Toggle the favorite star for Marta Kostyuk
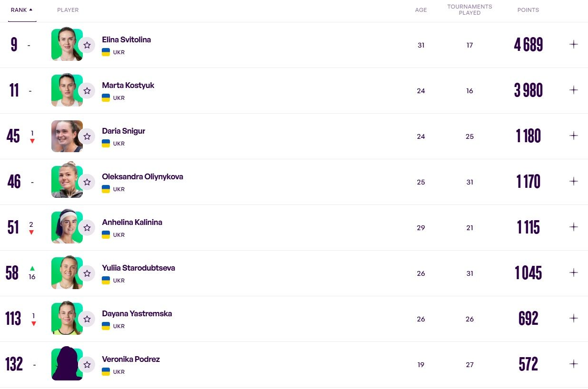The width and height of the screenshot is (588, 389). 87,91
